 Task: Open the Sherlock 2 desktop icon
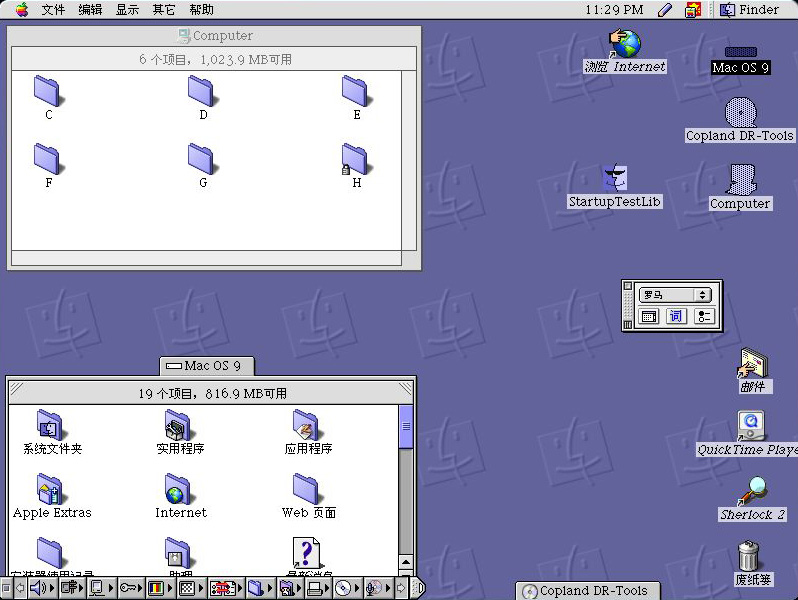[x=752, y=492]
